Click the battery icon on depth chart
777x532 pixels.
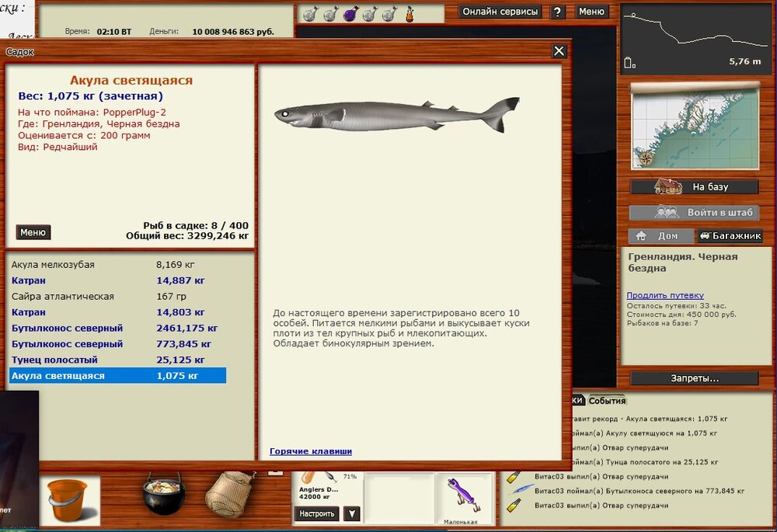coord(629,63)
